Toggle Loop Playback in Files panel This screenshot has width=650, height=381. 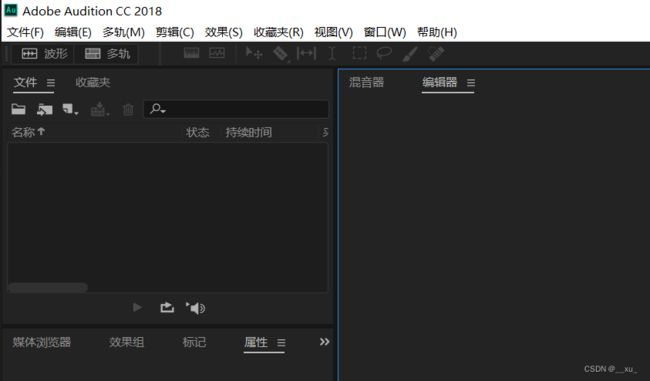click(167, 308)
